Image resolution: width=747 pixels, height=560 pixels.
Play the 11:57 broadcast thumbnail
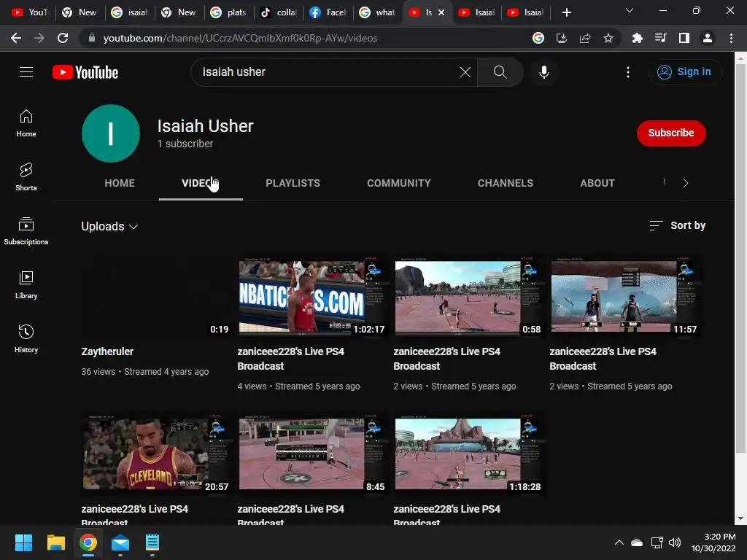pyautogui.click(x=624, y=296)
